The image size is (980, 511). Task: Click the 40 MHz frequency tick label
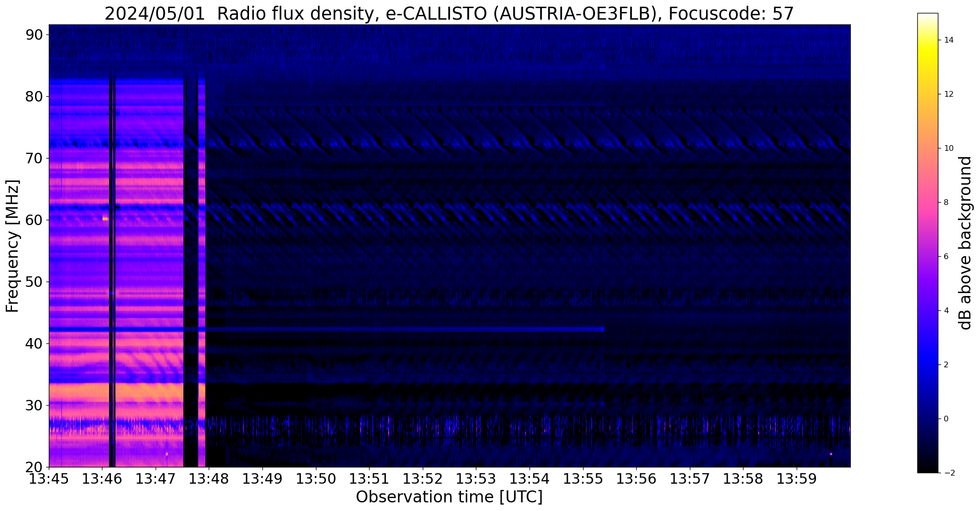(x=35, y=343)
